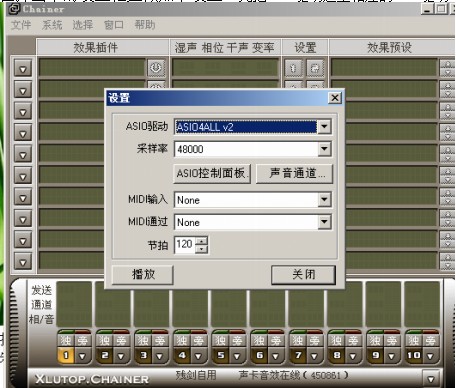Select channel number 3 button
This screenshot has height=388, width=456.
[143, 355]
